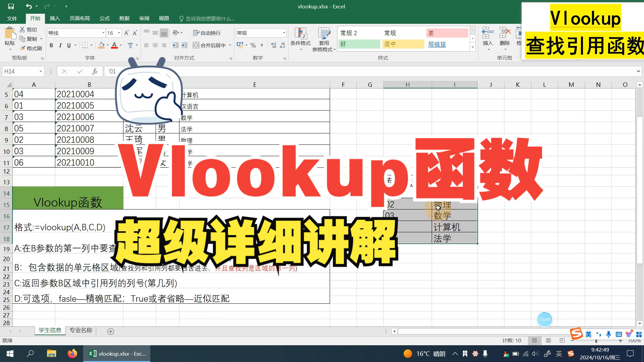This screenshot has height=362, width=644.
Task: Click the Cut (剪切) scissors icon
Action: pyautogui.click(x=22, y=29)
